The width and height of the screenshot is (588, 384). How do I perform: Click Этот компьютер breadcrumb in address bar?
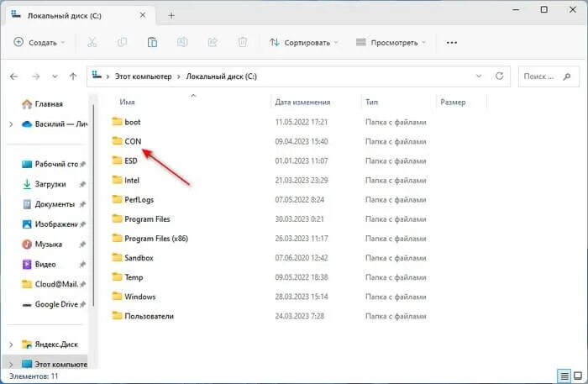[x=144, y=76]
